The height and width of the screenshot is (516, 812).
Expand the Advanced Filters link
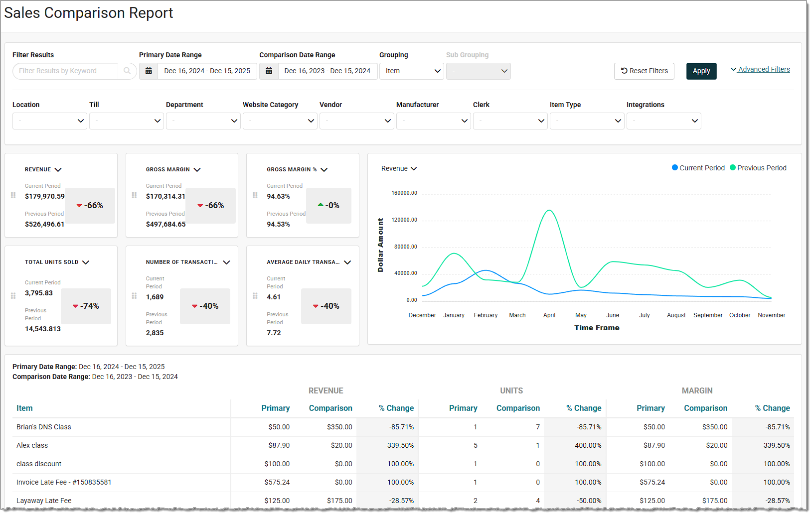[760, 69]
